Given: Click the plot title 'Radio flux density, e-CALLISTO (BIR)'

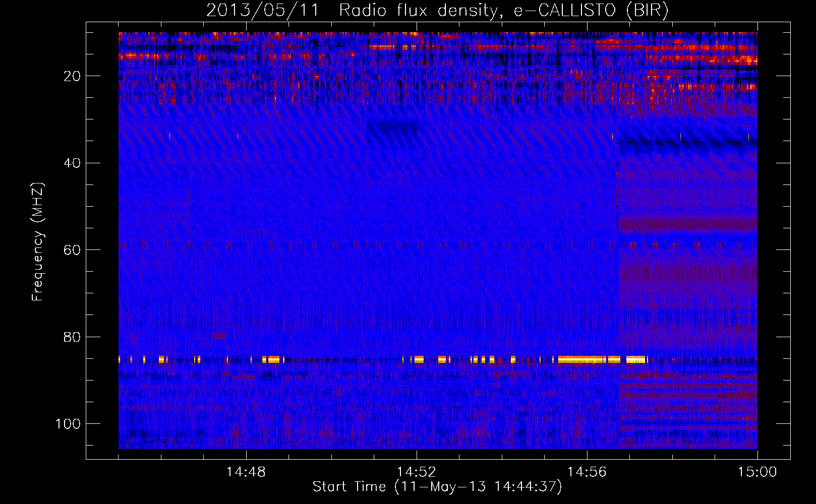Looking at the screenshot, I should coord(503,11).
